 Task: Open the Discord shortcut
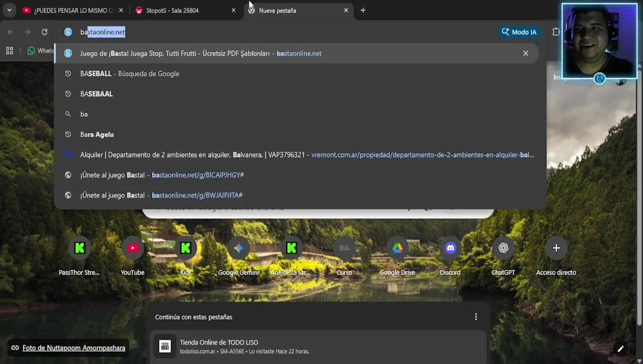(450, 257)
